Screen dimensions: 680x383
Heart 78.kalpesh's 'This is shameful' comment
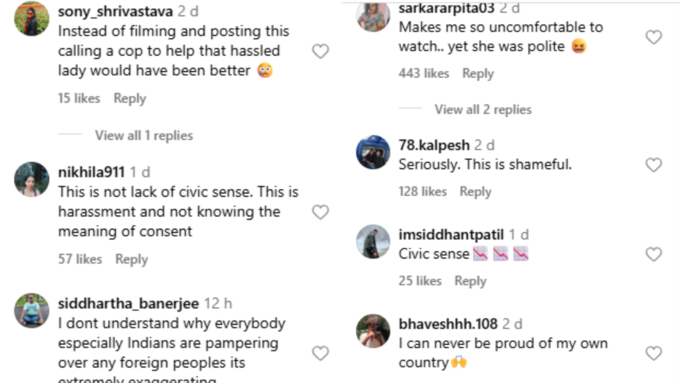click(x=654, y=165)
